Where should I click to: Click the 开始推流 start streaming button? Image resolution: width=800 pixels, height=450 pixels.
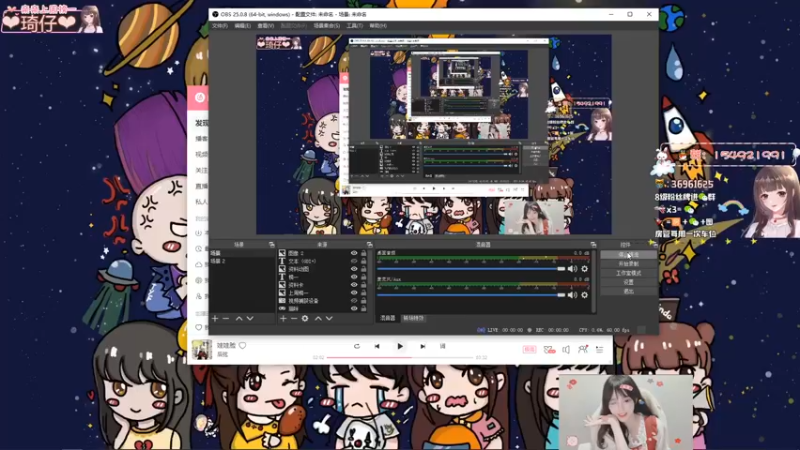click(628, 255)
